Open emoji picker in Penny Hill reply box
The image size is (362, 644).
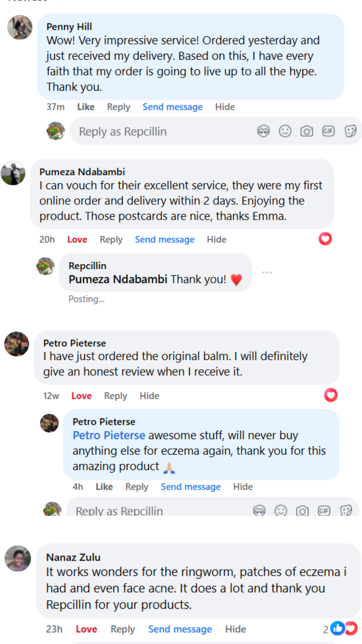(x=285, y=131)
